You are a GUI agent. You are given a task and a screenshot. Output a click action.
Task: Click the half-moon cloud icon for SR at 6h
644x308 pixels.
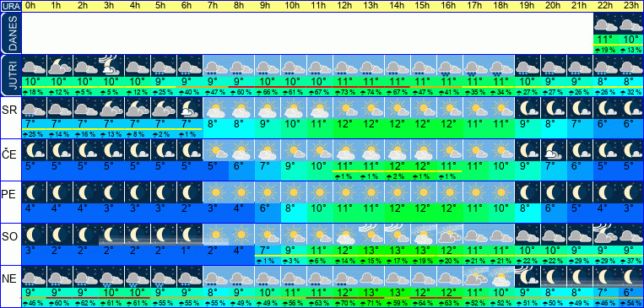(x=190, y=108)
